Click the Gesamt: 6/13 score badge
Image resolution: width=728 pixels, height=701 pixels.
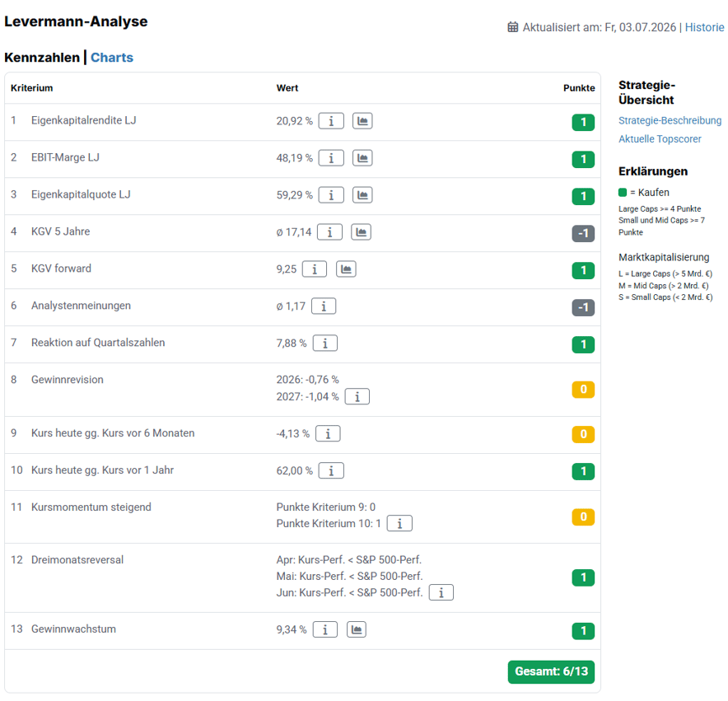[x=551, y=671]
